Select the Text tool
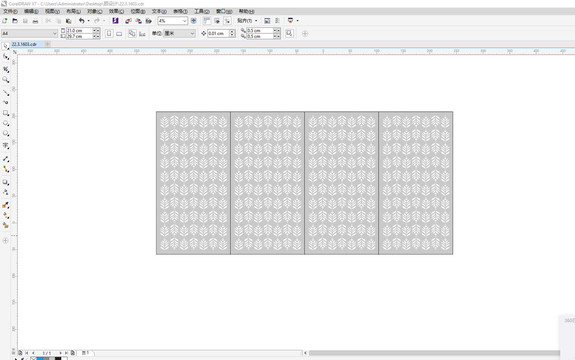This screenshot has width=575, height=360. click(6, 146)
